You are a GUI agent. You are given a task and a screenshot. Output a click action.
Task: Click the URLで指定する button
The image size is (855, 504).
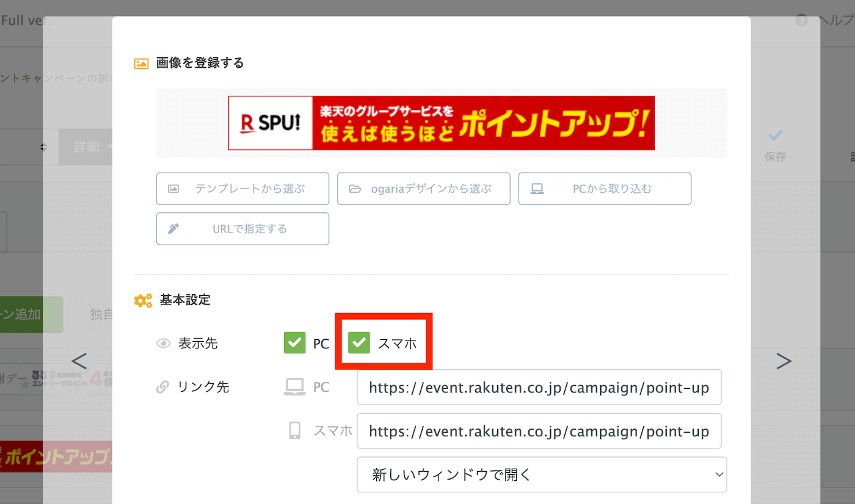click(x=242, y=229)
